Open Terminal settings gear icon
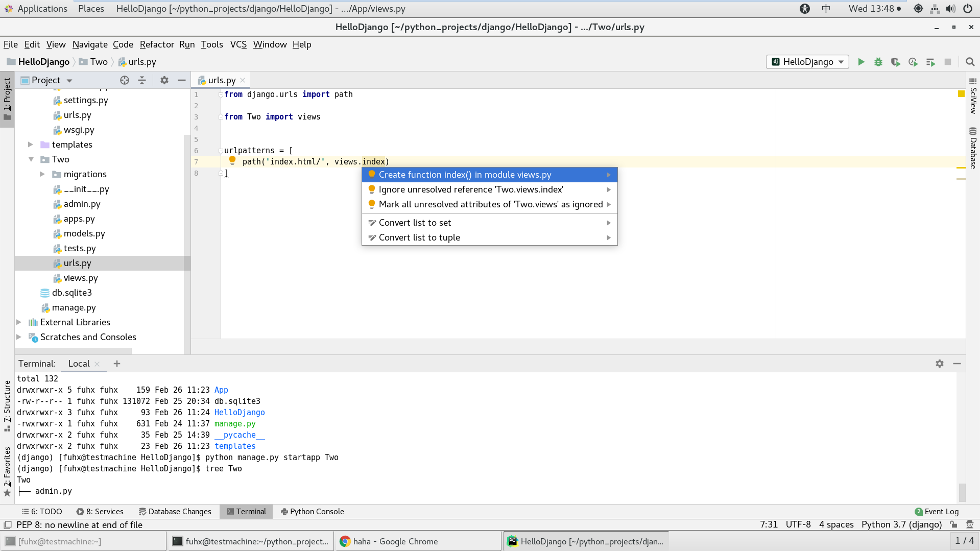 940,364
